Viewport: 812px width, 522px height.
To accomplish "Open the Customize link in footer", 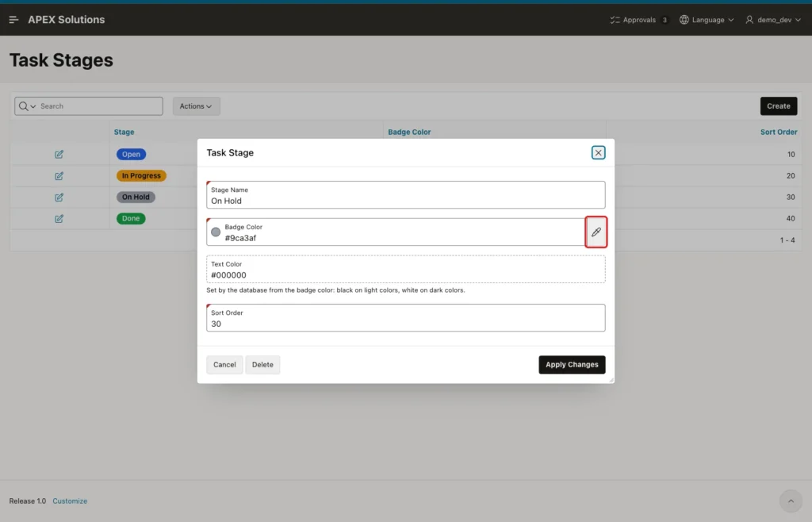I will coord(70,501).
